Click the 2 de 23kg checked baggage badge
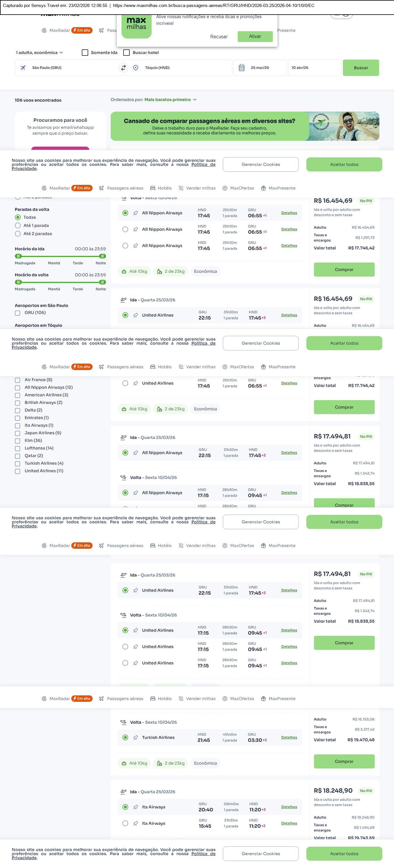The image size is (394, 868). pos(171,271)
